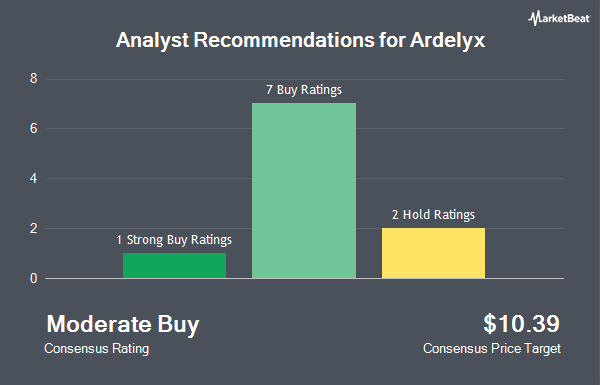Click the $10.39 price target value
Screen dimensions: 600x385
tap(521, 324)
